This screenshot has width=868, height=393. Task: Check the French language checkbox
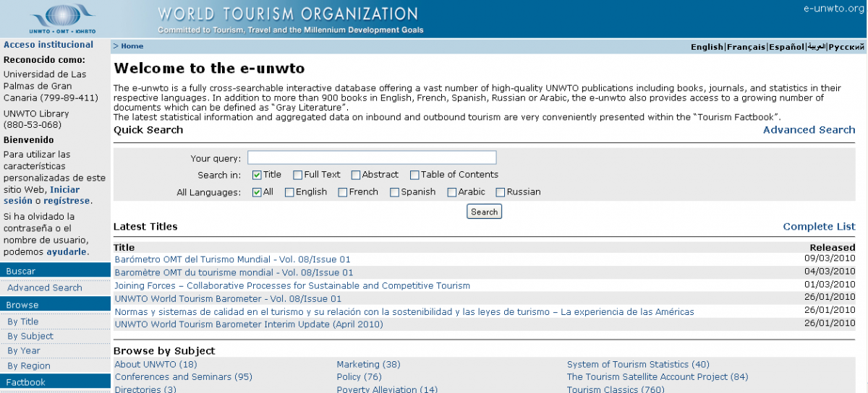(x=342, y=192)
